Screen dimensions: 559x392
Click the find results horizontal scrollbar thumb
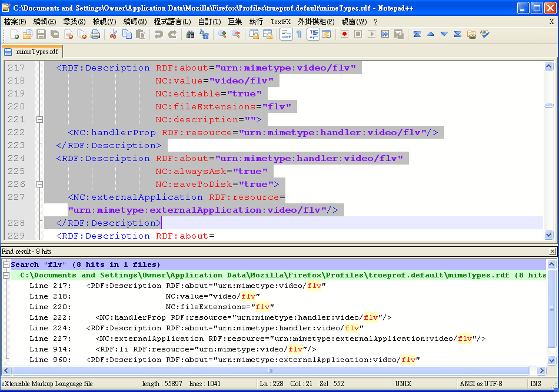[x=271, y=371]
